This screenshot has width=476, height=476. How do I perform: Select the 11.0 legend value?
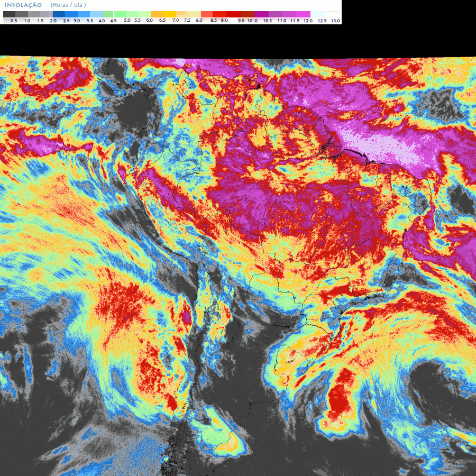(x=282, y=21)
